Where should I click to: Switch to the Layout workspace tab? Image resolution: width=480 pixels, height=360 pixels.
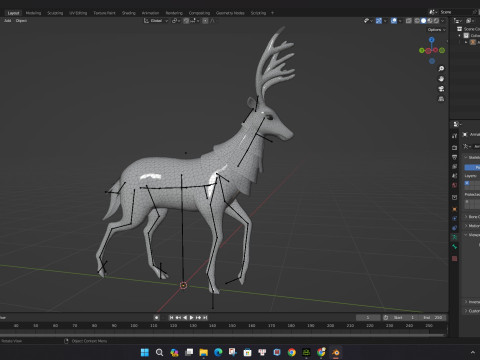[x=13, y=13]
